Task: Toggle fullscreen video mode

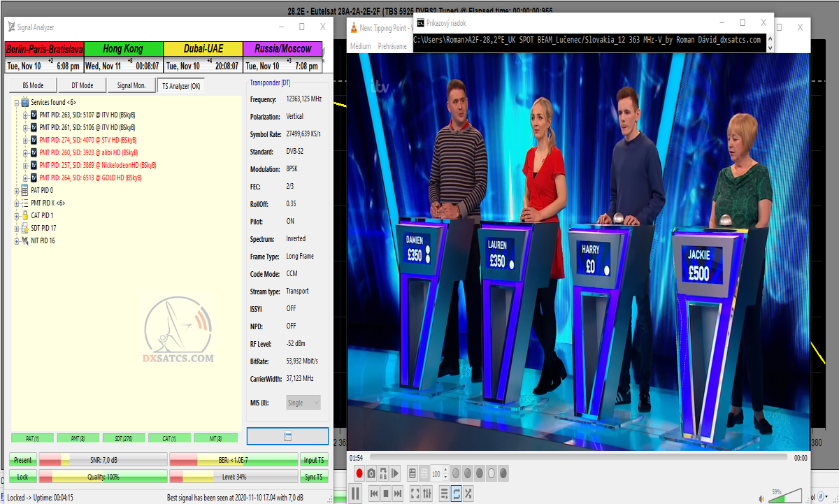Action: pos(415,494)
